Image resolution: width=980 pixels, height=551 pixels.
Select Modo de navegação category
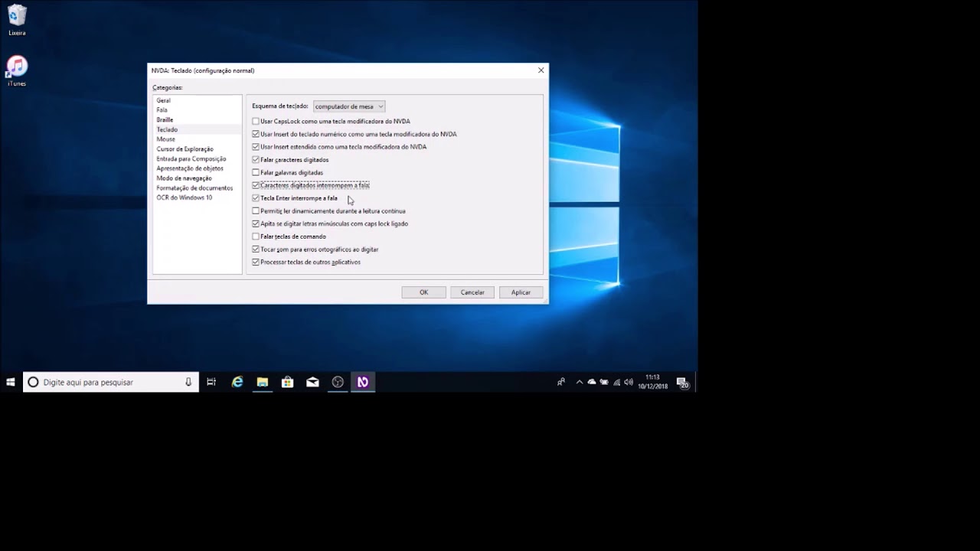coord(185,178)
